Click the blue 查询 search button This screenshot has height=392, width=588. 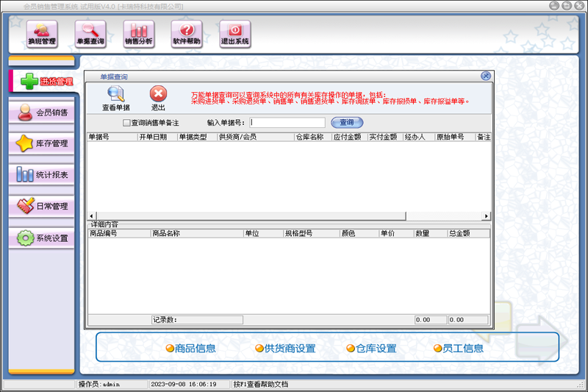pyautogui.click(x=347, y=123)
